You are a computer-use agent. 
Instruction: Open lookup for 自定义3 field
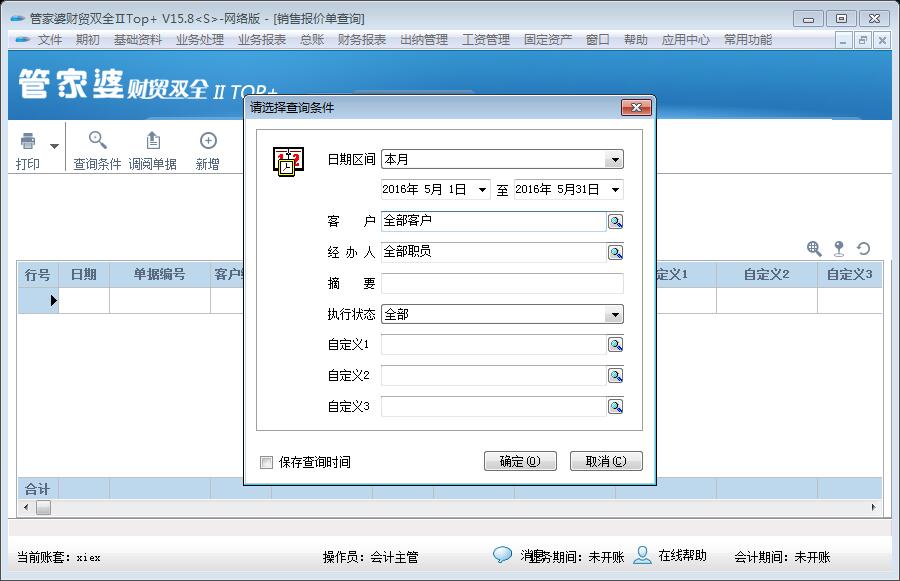(x=615, y=406)
